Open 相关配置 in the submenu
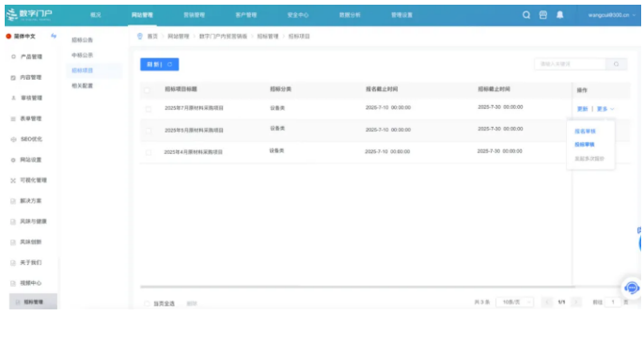 click(x=82, y=85)
